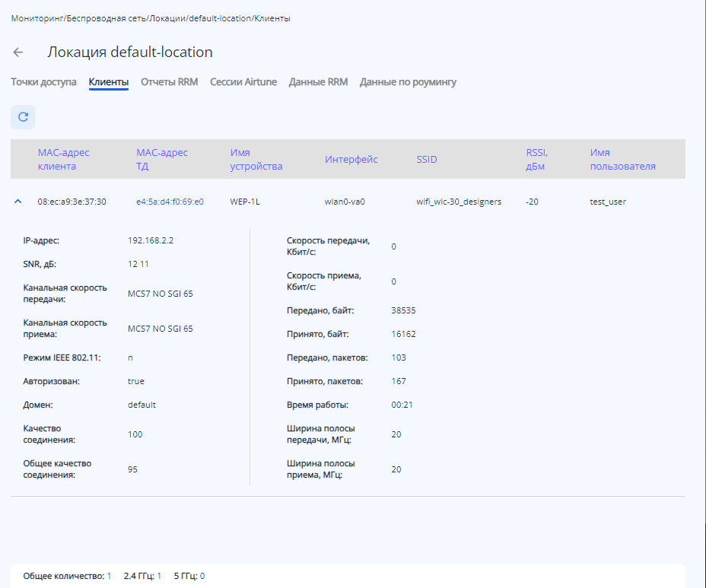Viewport: 706px width, 588px height.
Task: Click the IP address value 192.168.2.2
Action: coord(149,240)
